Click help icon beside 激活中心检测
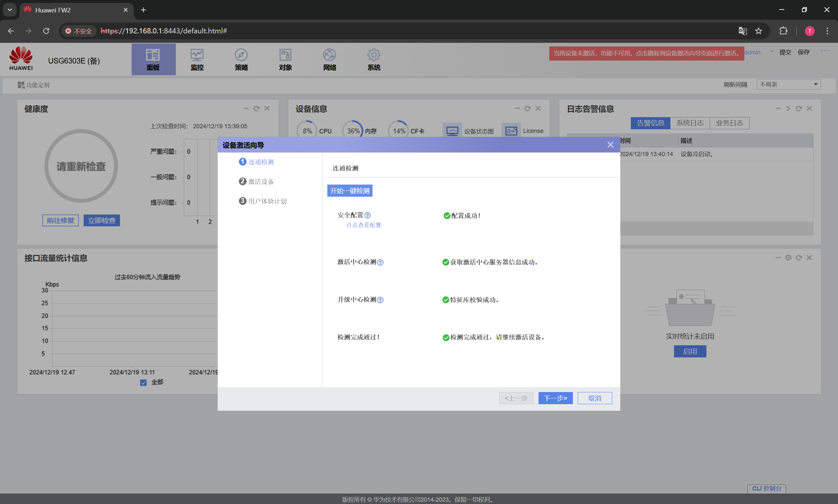838x504 pixels. click(x=380, y=262)
